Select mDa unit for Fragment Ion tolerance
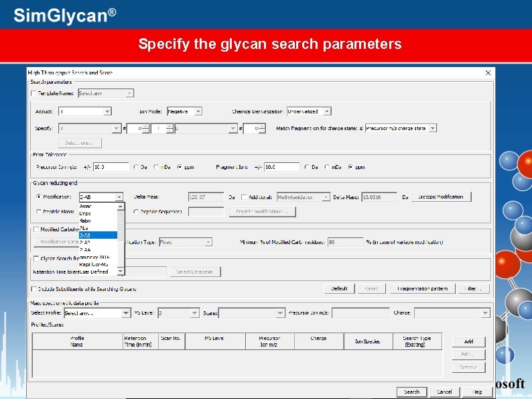Screen dimensions: 532x399 [x=327, y=167]
